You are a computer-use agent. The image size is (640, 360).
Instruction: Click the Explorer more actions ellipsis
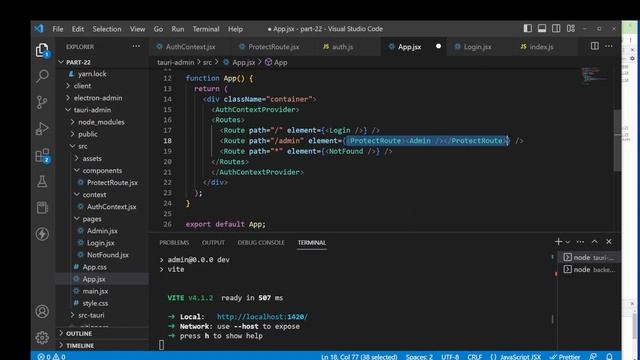pyautogui.click(x=136, y=47)
